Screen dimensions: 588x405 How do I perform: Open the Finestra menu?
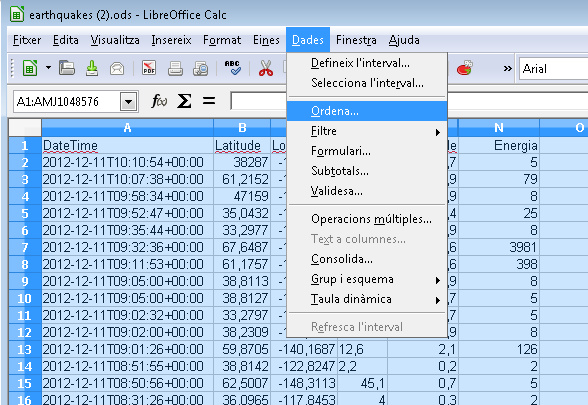click(356, 40)
